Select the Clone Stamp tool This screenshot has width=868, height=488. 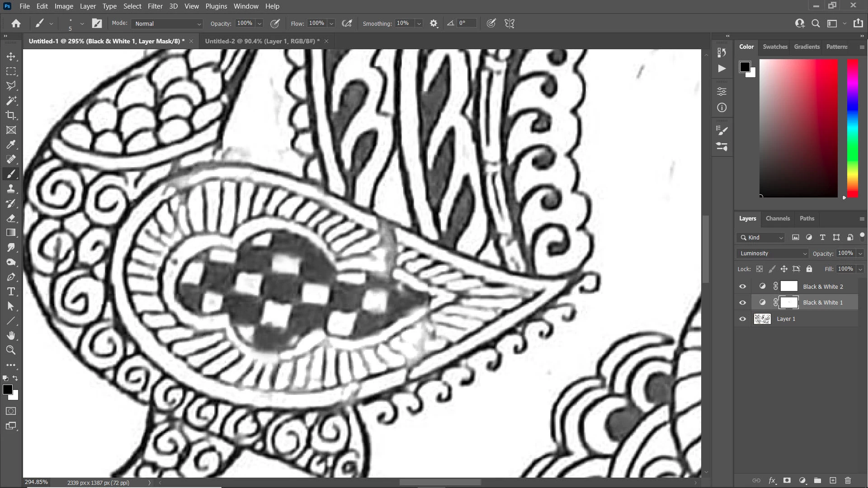[11, 189]
